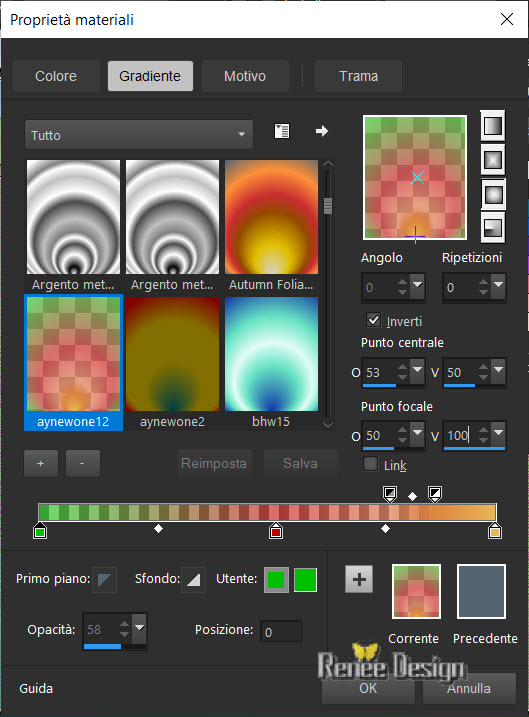Click the plus icon beside Corrente swatch
The width and height of the screenshot is (529, 717).
pyautogui.click(x=359, y=579)
